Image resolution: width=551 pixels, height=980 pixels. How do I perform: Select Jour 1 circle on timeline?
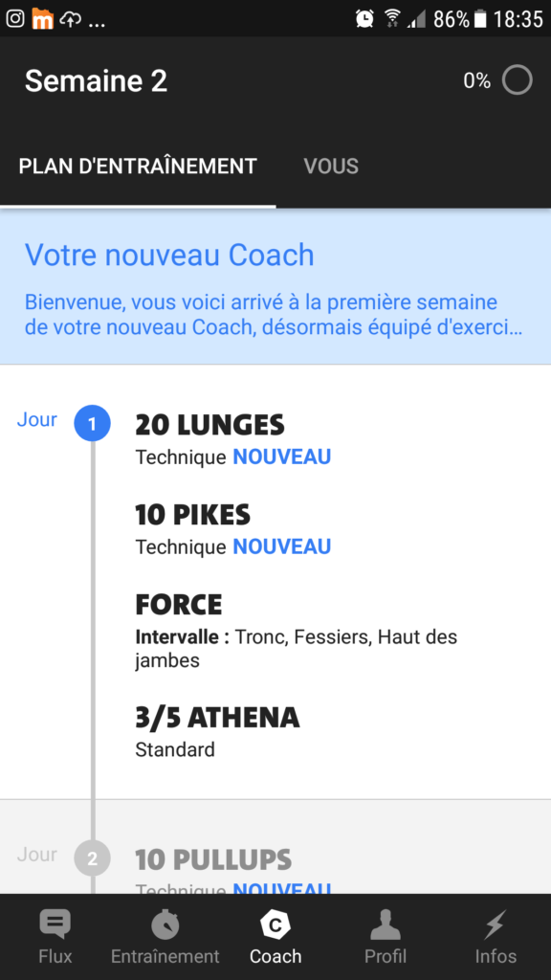pos(93,424)
